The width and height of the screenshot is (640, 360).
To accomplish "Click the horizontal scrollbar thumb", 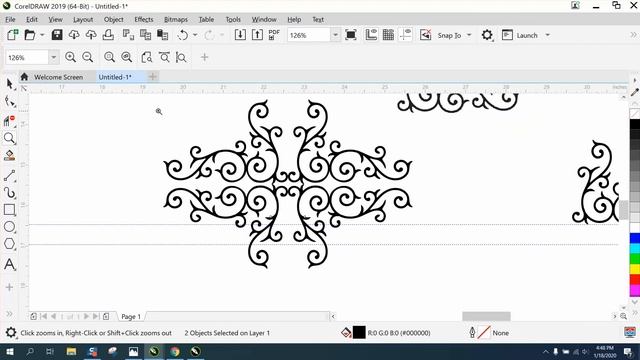I will [x=486, y=316].
